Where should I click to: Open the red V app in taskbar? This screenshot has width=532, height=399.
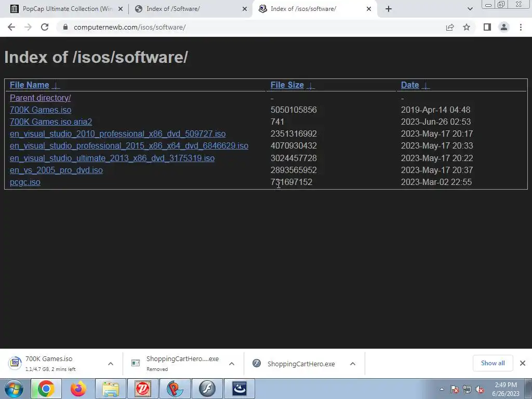tap(142, 389)
